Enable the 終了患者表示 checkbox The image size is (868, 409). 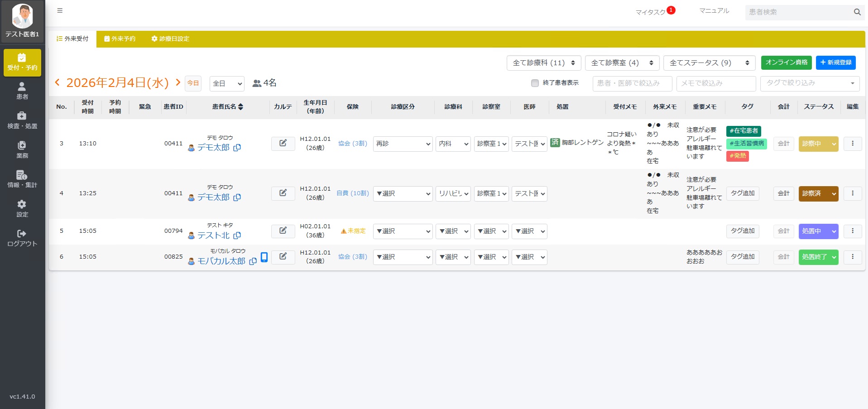click(x=534, y=83)
